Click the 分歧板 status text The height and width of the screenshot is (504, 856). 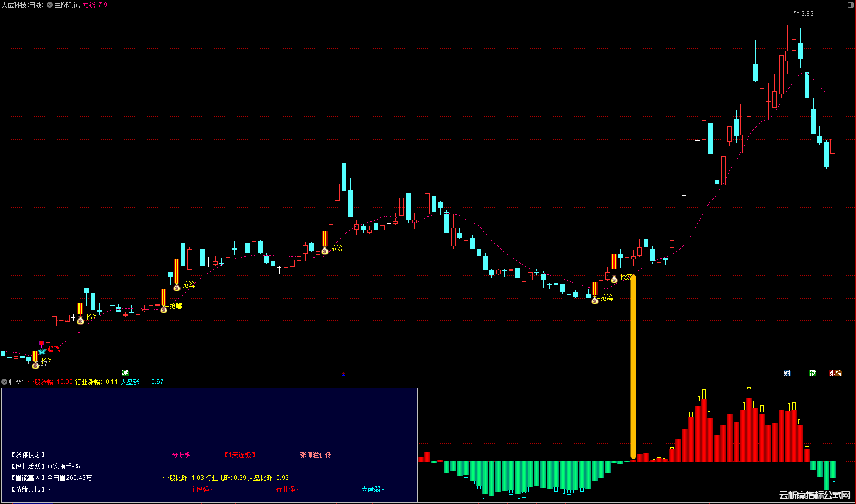pos(182,455)
